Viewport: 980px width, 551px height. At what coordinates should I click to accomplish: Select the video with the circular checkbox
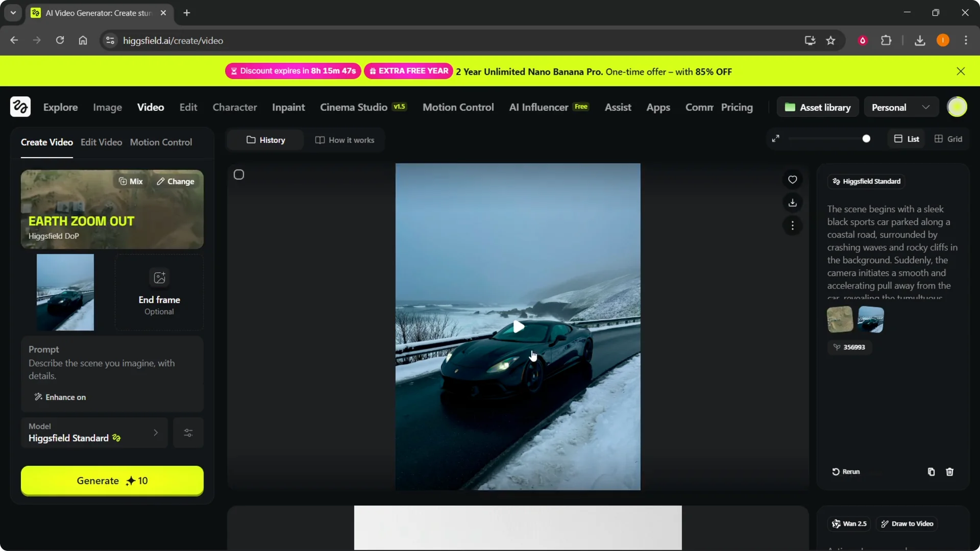click(x=239, y=174)
